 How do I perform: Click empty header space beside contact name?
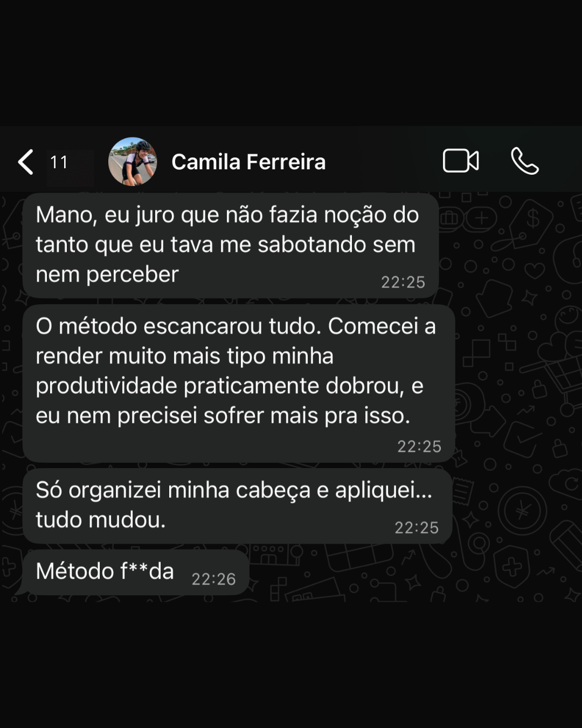383,162
